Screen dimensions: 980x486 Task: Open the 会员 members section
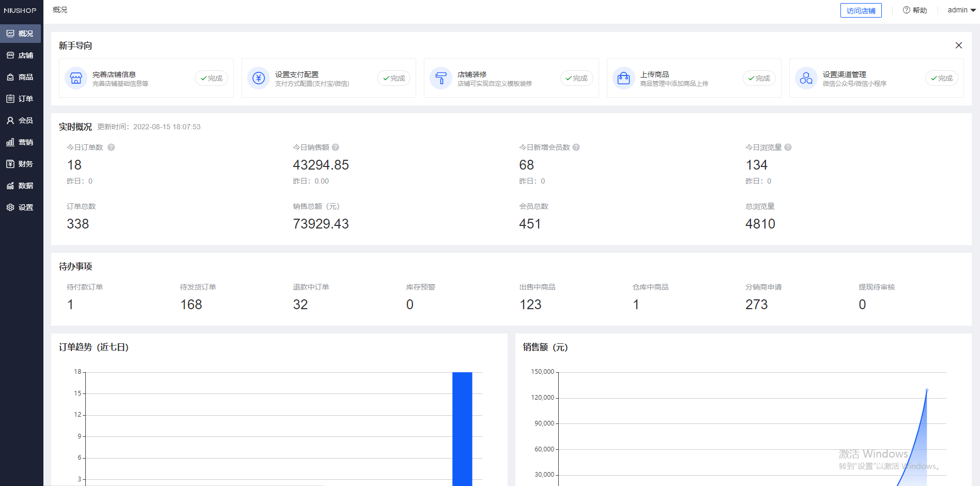(20, 120)
